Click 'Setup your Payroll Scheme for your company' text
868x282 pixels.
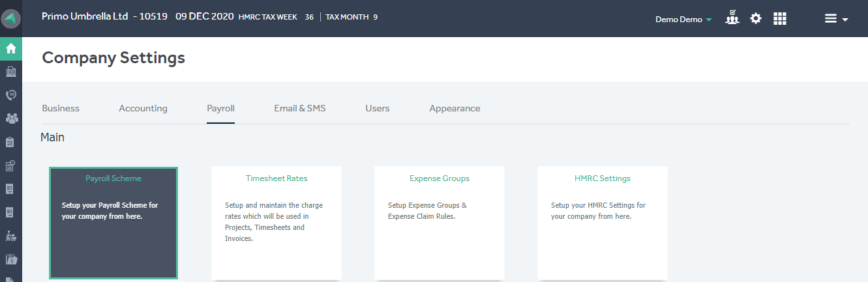pos(110,210)
